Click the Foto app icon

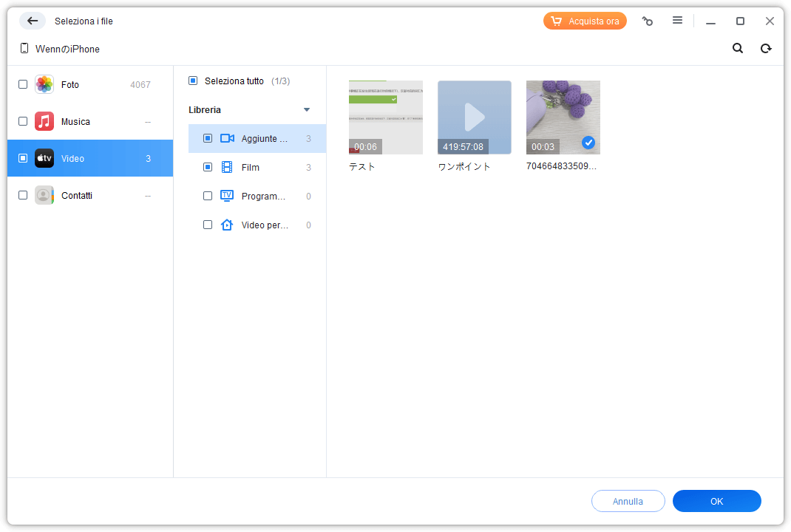pos(44,84)
